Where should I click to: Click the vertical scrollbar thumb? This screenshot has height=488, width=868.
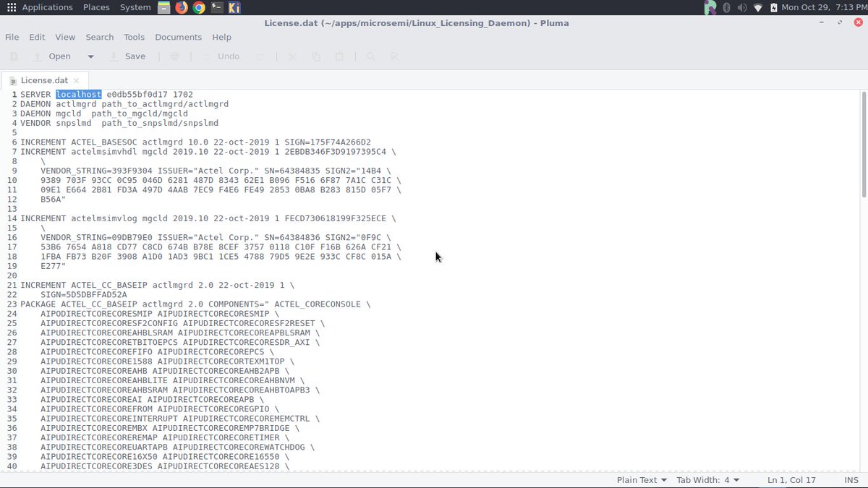click(x=864, y=145)
